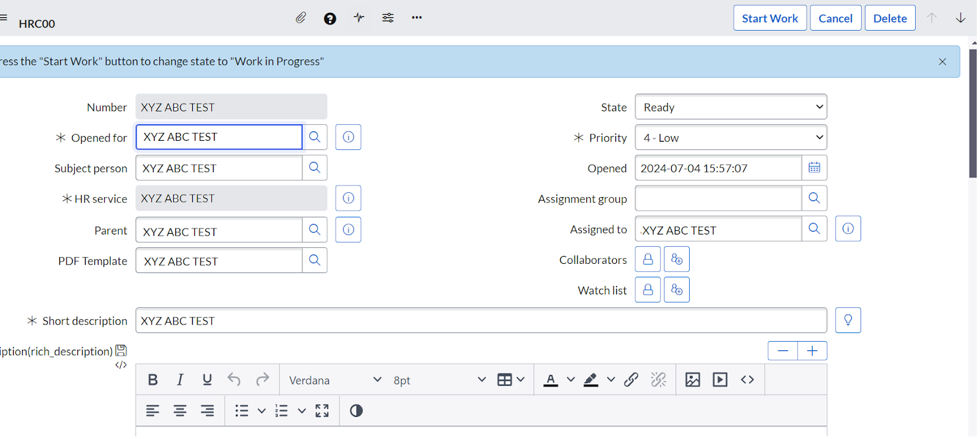Viewport: 980px width, 439px height.
Task: Open the Priority dropdown
Action: click(731, 138)
